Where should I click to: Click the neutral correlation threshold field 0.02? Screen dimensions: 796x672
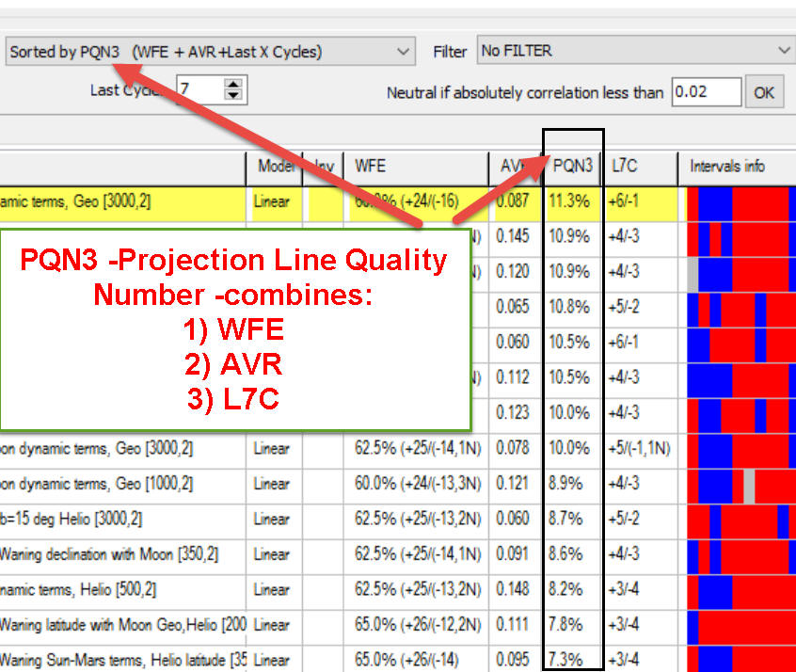(706, 92)
